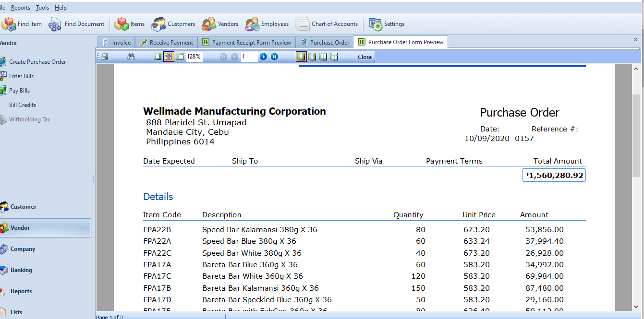Click amount 26,928.00 in details table

click(x=545, y=253)
